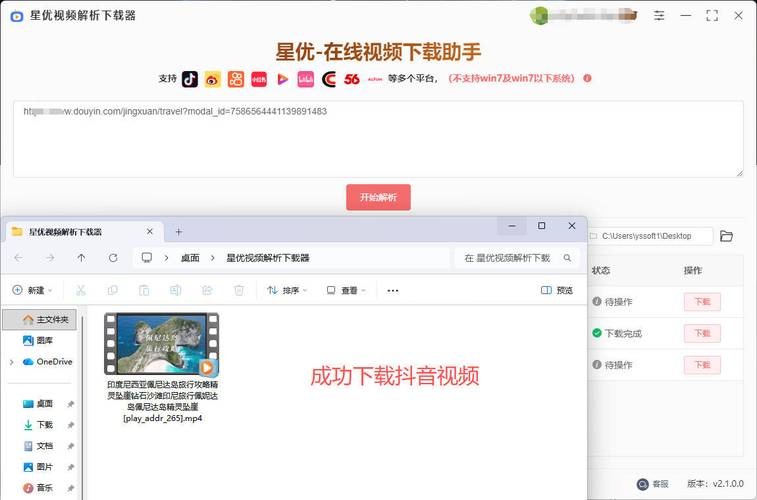The height and width of the screenshot is (500, 757).
Task: Click the Explorer back arrow
Action: 18,258
